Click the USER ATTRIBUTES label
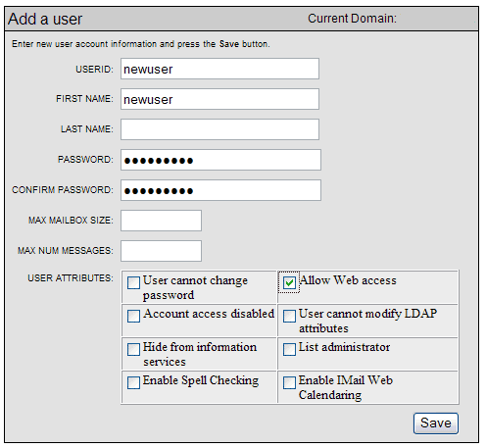This screenshot has height=448, width=486. [71, 278]
